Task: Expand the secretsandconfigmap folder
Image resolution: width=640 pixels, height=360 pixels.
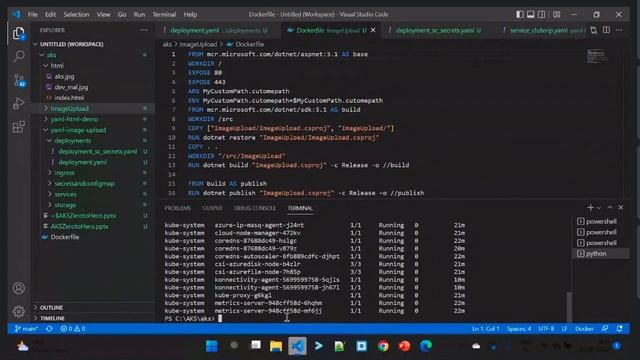Action: (93, 183)
